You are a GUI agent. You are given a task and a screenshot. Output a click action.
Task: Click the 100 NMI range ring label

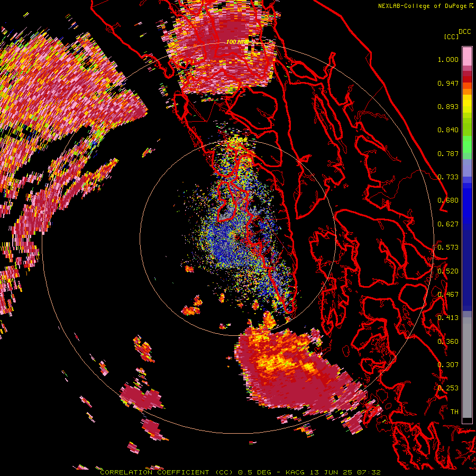[237, 42]
